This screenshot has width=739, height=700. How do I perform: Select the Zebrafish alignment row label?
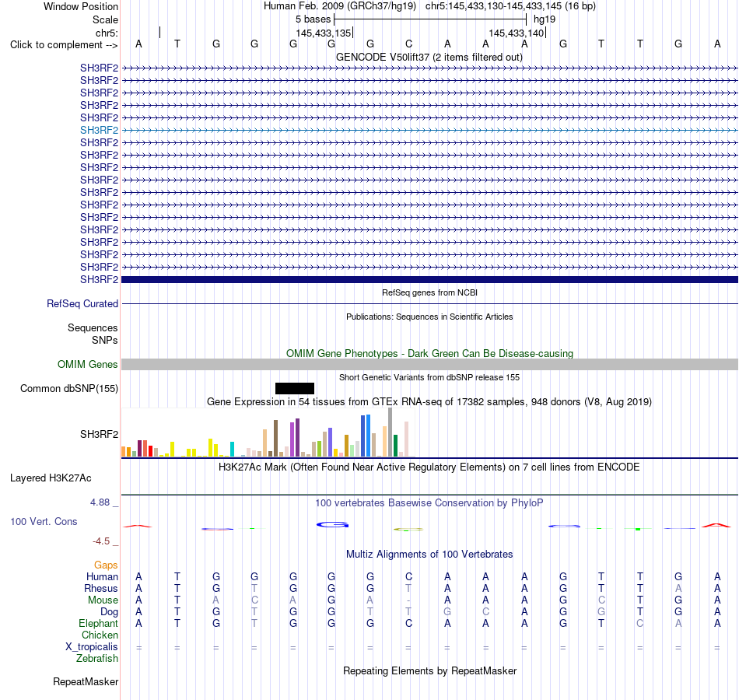click(x=97, y=659)
